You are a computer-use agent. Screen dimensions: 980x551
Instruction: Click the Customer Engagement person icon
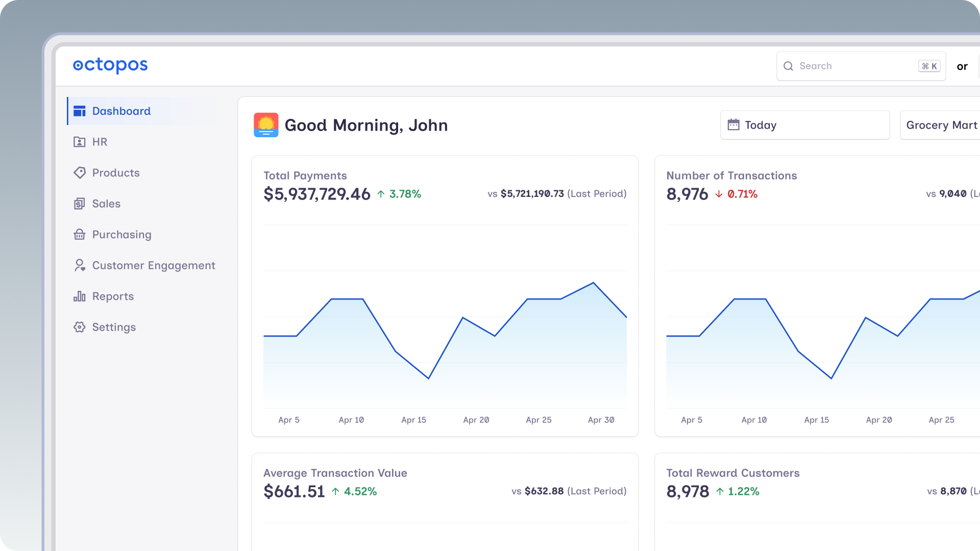(79, 265)
